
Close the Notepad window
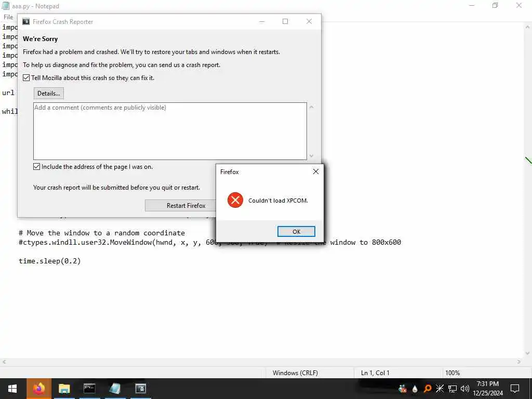pyautogui.click(x=519, y=5)
